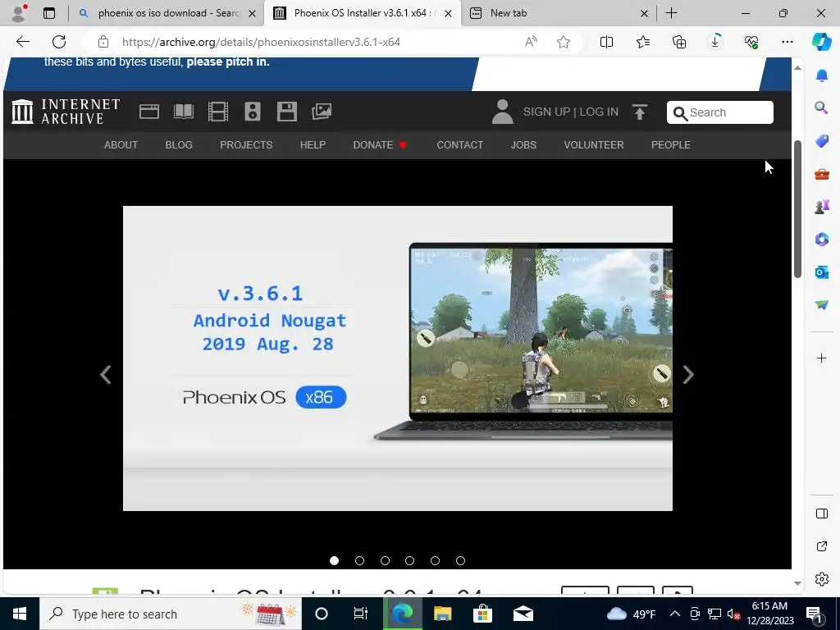Viewport: 840px width, 630px height.
Task: Click the LOG IN link
Action: click(599, 112)
